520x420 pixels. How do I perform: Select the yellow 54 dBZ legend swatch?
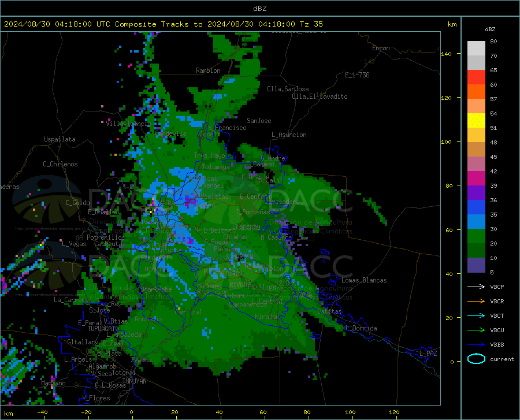(x=476, y=121)
